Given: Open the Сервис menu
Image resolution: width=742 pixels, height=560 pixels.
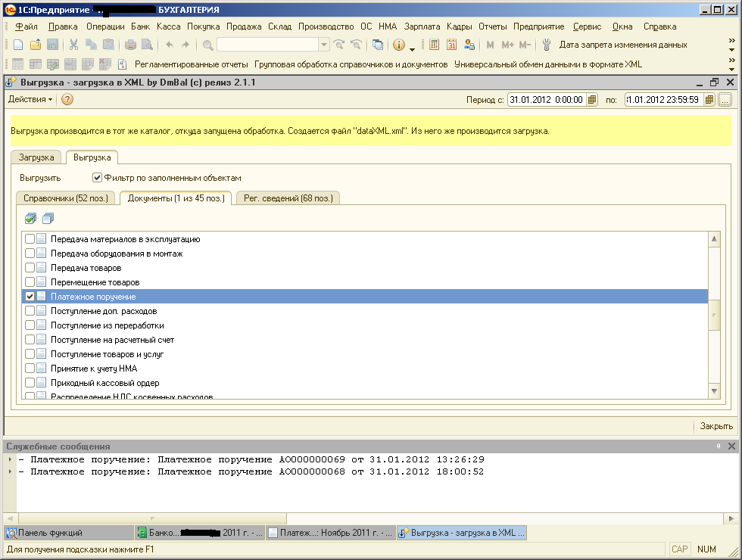Looking at the screenshot, I should [588, 26].
